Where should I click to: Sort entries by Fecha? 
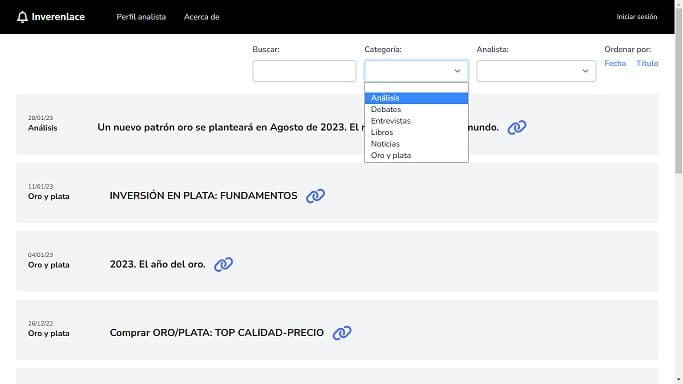click(x=615, y=64)
